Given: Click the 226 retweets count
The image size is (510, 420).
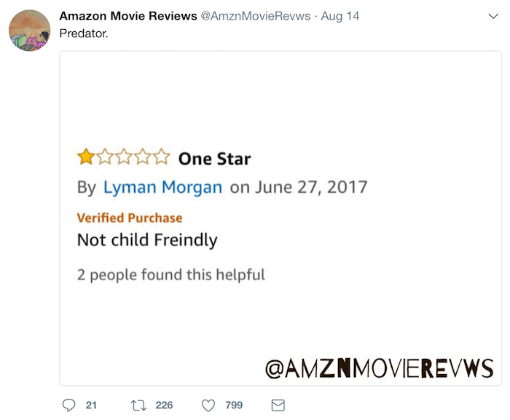Looking at the screenshot, I should [164, 405].
